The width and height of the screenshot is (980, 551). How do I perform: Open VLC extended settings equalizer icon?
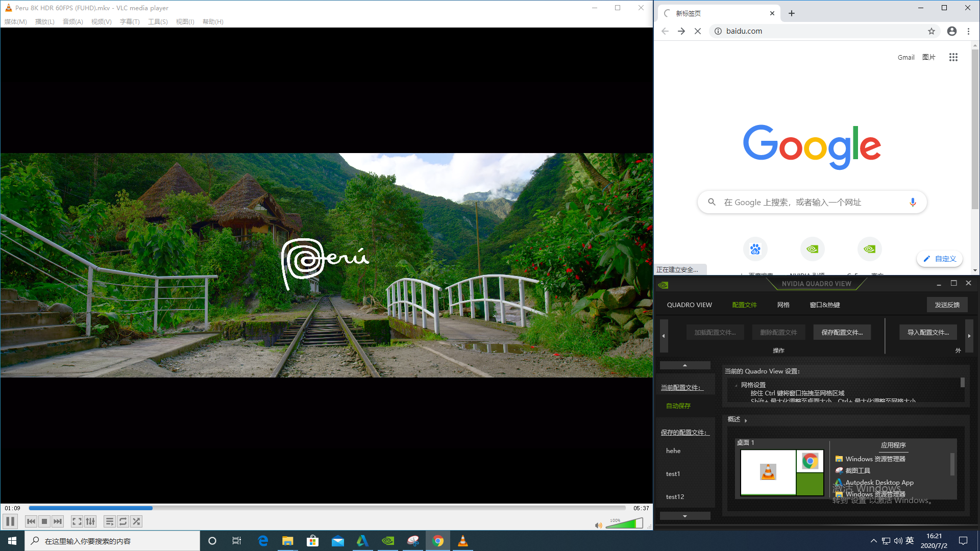click(x=90, y=521)
